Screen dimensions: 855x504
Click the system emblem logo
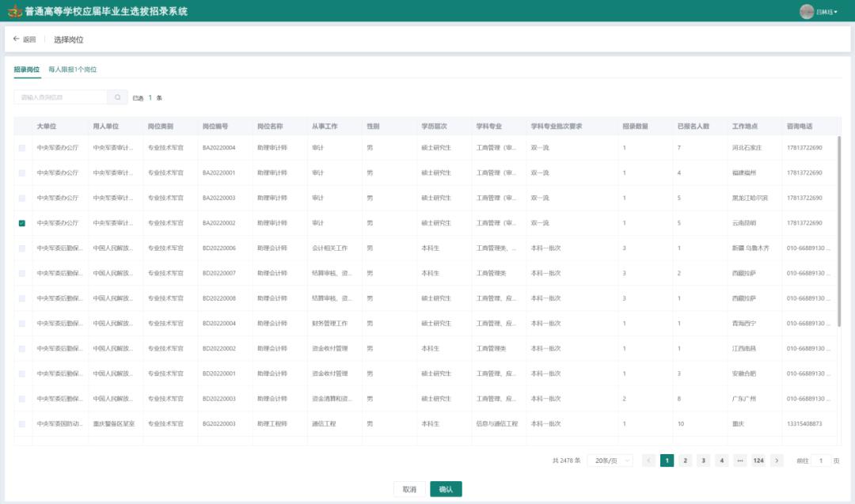point(14,12)
